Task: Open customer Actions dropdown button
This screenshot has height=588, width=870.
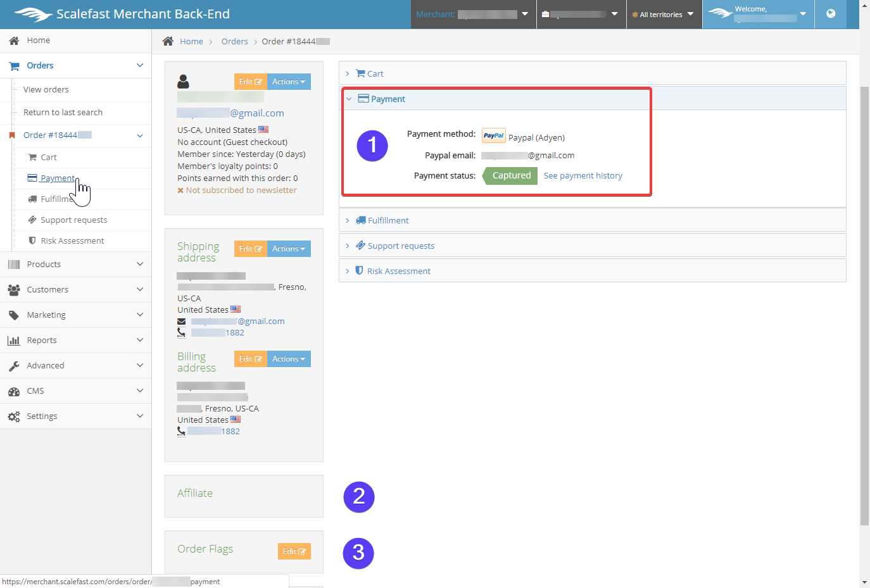Action: [289, 82]
